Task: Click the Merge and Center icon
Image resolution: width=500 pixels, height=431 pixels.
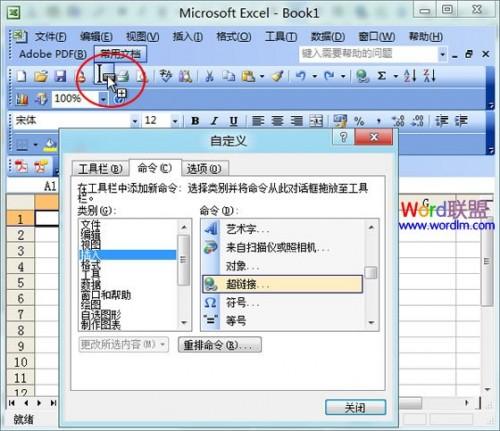Action: (x=316, y=121)
